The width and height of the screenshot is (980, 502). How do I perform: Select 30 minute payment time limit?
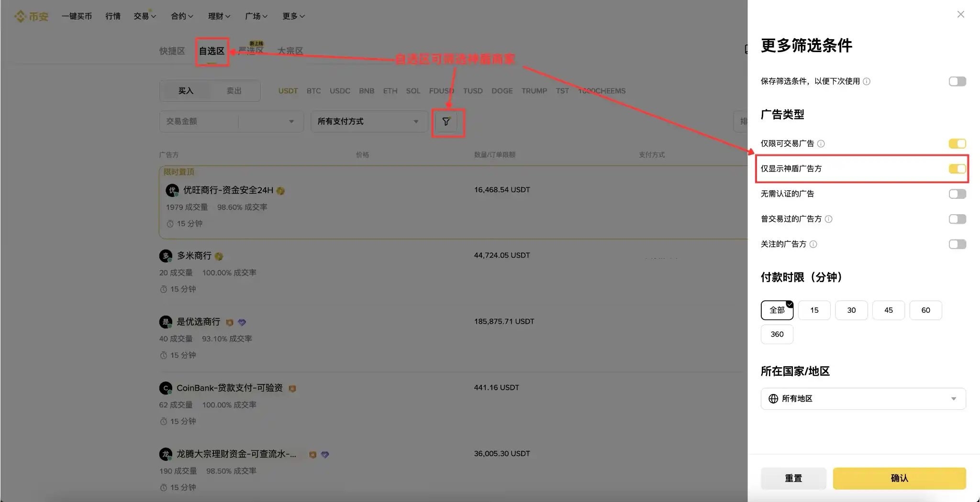tap(851, 310)
